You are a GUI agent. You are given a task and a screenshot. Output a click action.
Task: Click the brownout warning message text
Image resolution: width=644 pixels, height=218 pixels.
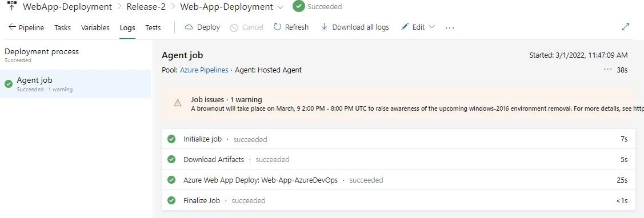[417, 109]
